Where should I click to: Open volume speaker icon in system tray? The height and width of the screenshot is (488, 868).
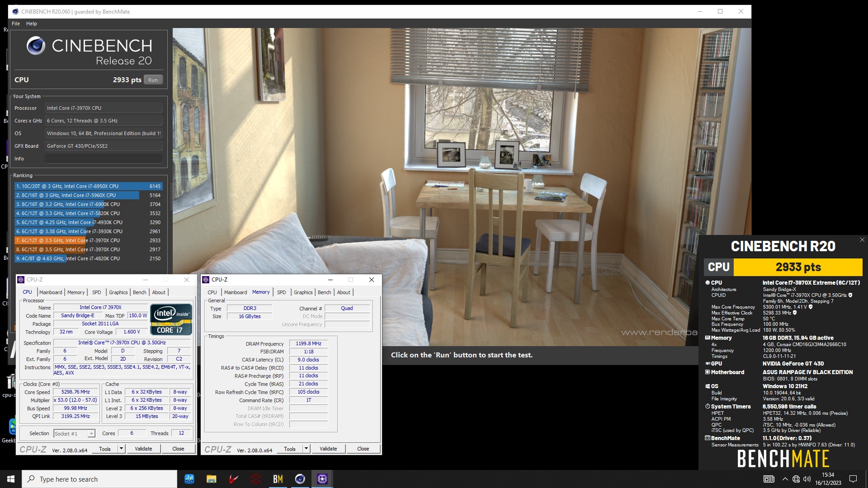click(x=807, y=479)
